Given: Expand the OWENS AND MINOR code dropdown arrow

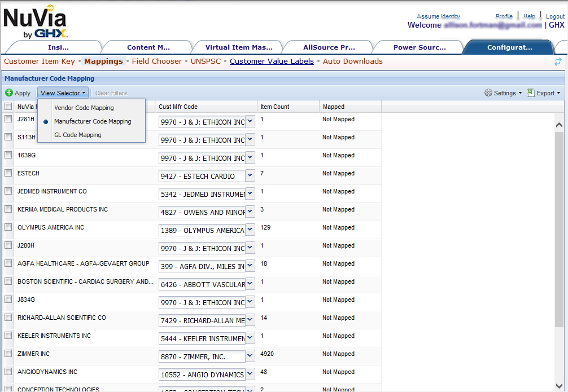Looking at the screenshot, I should coord(250,212).
